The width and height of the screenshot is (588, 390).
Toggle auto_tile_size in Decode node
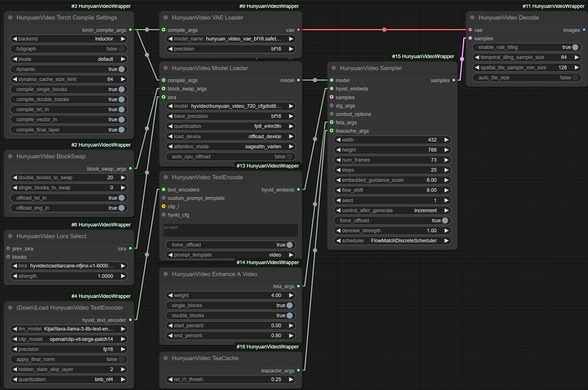tap(527, 77)
